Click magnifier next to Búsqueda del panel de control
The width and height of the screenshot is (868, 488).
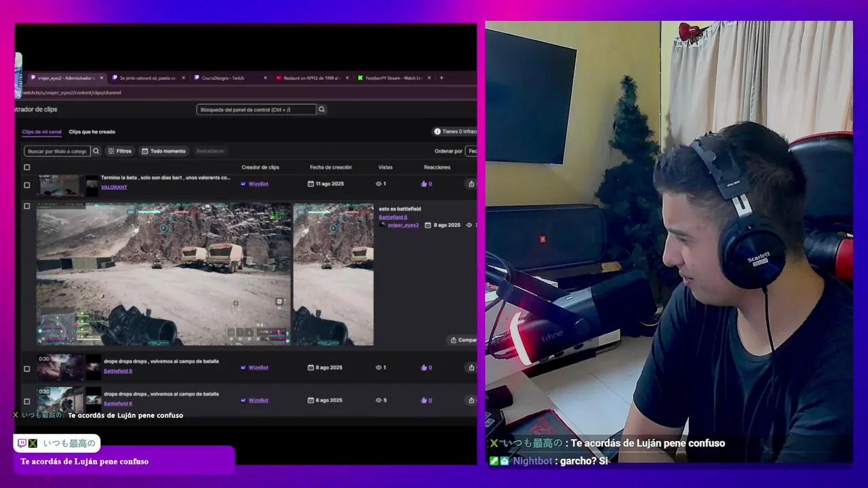pos(322,109)
